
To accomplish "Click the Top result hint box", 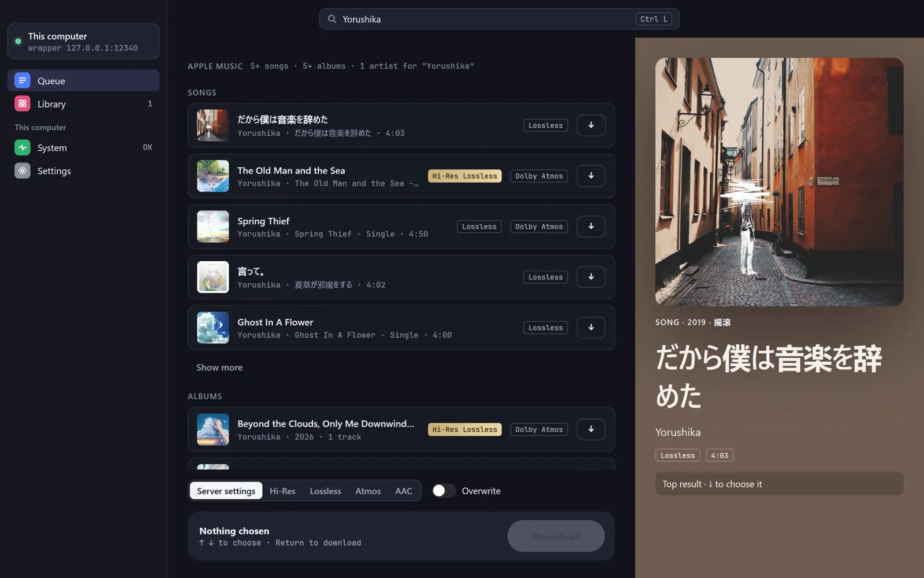I will tap(779, 484).
